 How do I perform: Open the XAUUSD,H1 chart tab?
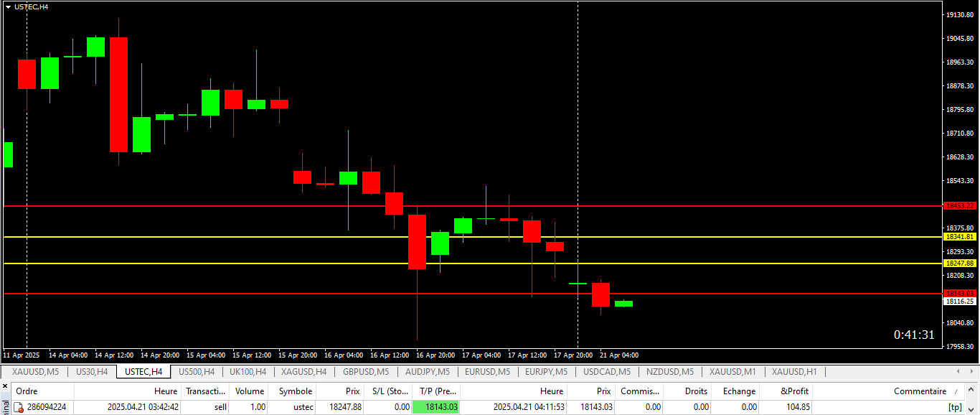[x=794, y=372]
